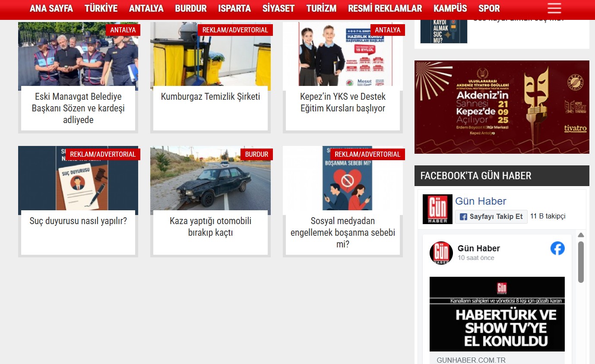Click the round Gün Haber post avatar

point(441,253)
